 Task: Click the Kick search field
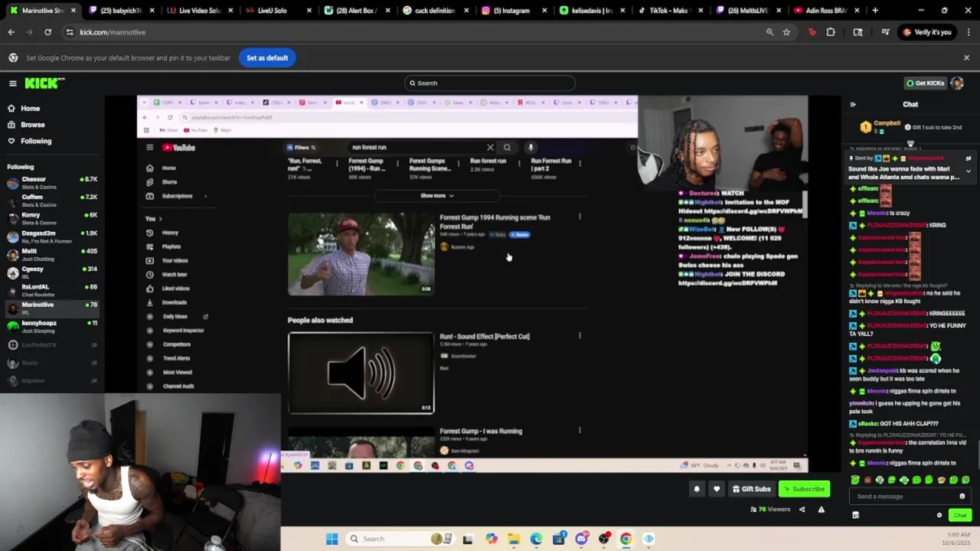pyautogui.click(x=490, y=83)
